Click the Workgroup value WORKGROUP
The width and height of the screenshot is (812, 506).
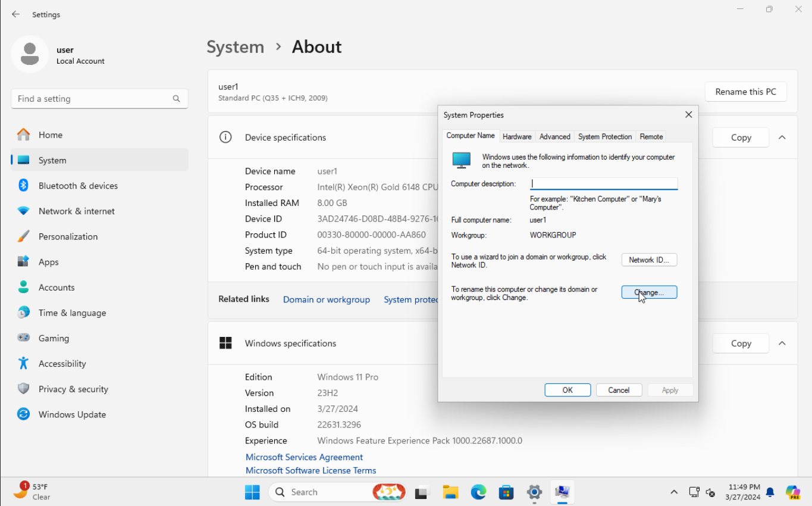click(553, 235)
